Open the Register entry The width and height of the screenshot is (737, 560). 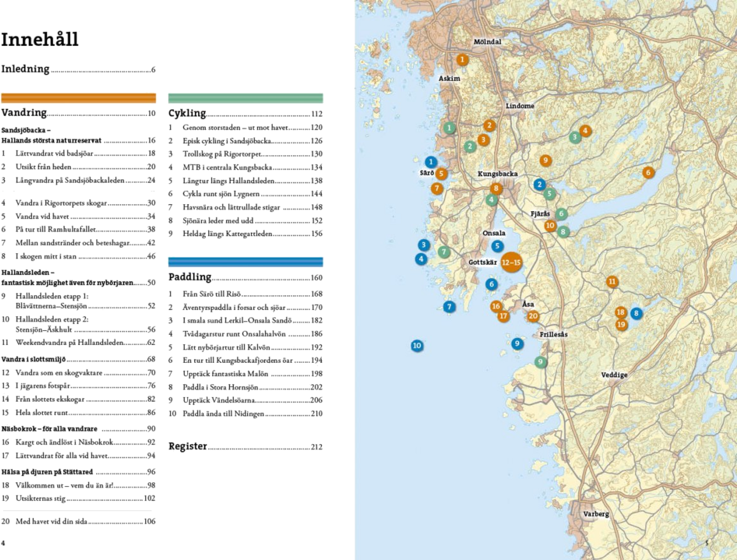pyautogui.click(x=188, y=446)
